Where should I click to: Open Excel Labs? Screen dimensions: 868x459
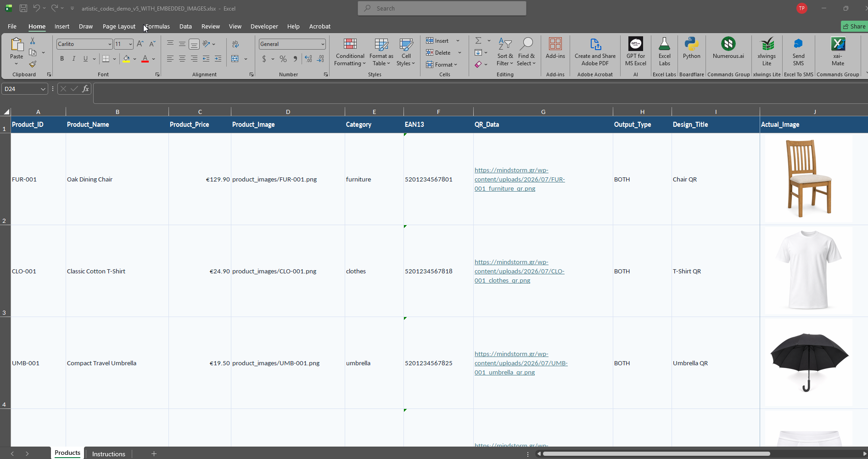pos(665,52)
